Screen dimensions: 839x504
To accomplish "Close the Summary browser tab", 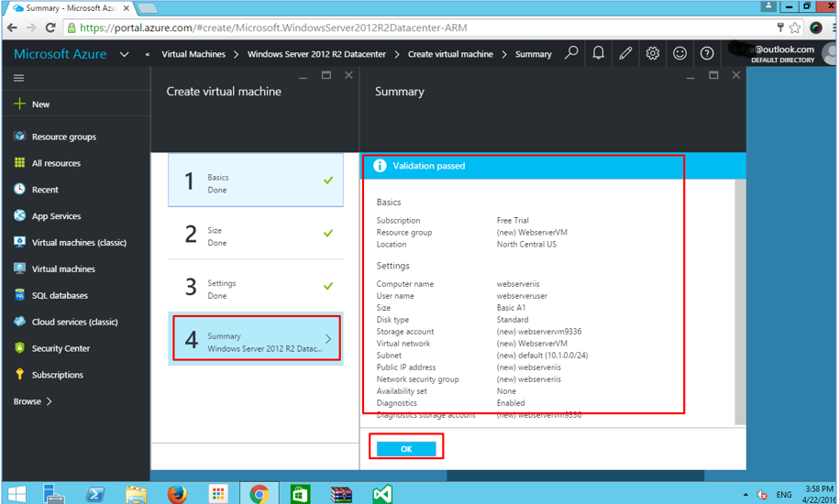I will point(127,8).
